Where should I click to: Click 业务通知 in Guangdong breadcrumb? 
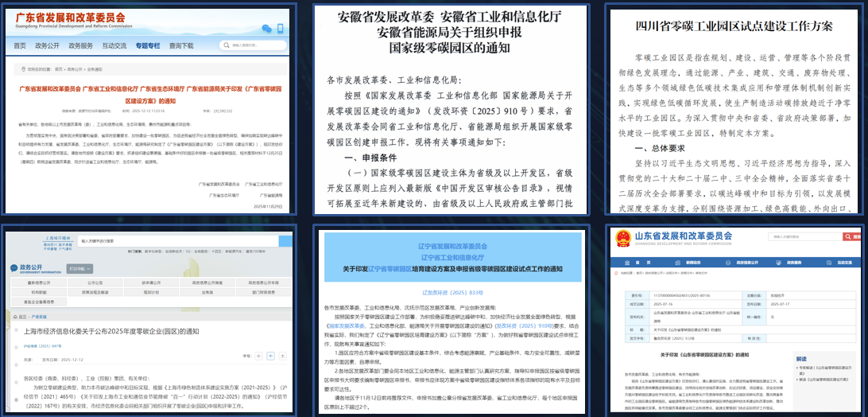click(95, 69)
